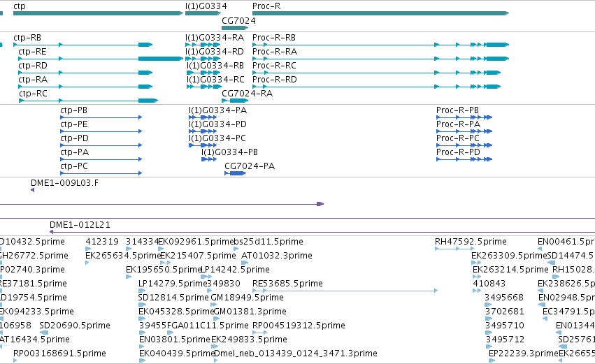Click the 410843 EST label
The width and height of the screenshot is (595, 364).
(x=489, y=284)
